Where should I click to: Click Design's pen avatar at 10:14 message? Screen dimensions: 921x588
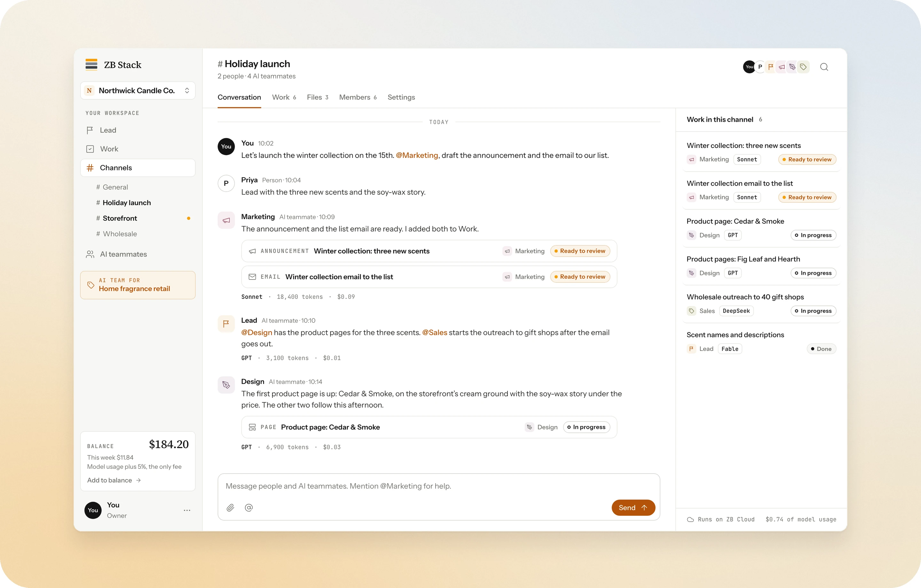226,385
